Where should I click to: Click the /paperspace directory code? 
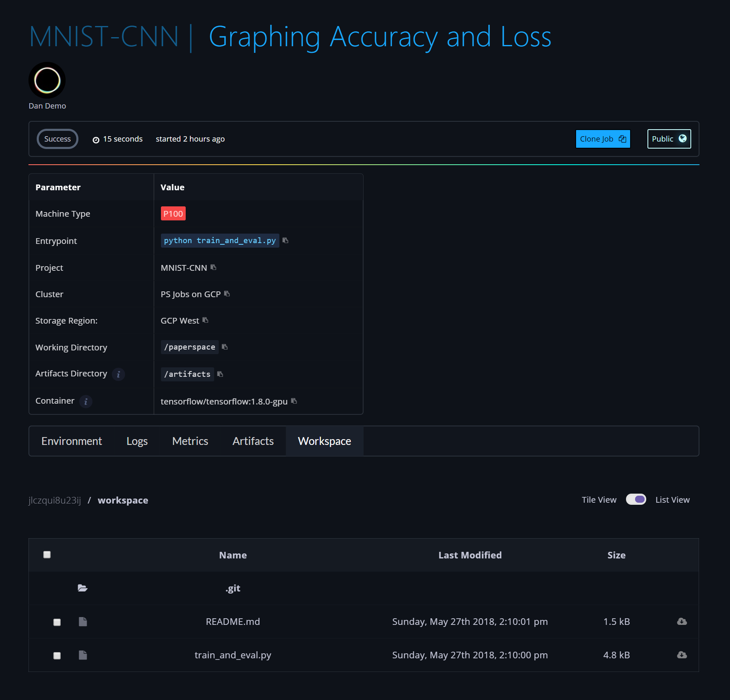tap(190, 347)
